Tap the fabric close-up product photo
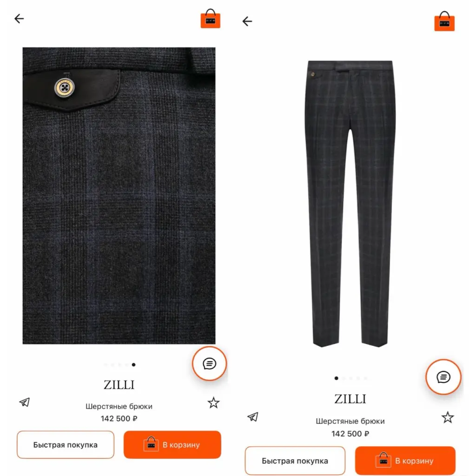Image resolution: width=476 pixels, height=476 pixels. [119, 196]
